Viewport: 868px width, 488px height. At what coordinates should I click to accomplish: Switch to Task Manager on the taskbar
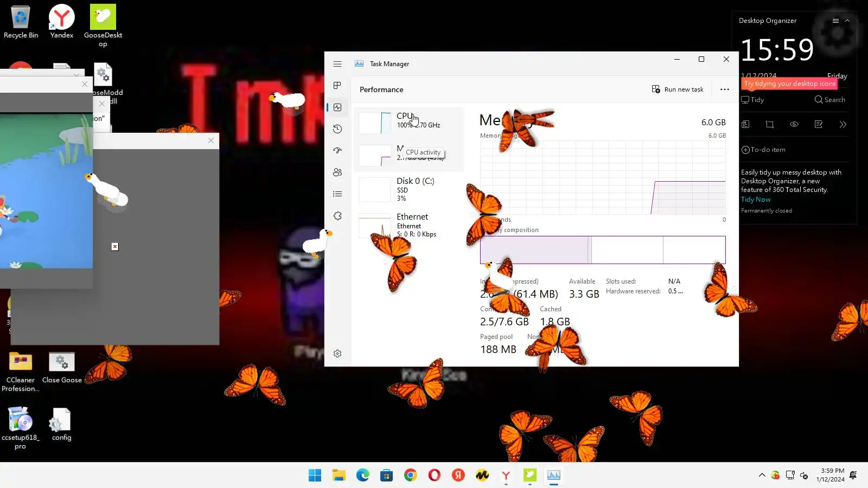coord(553,476)
